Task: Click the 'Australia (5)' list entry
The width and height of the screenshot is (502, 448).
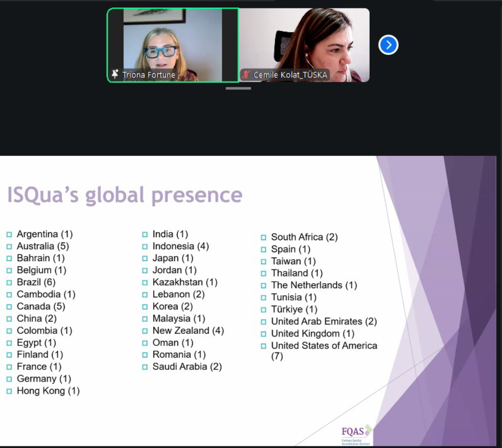Action: tap(43, 246)
